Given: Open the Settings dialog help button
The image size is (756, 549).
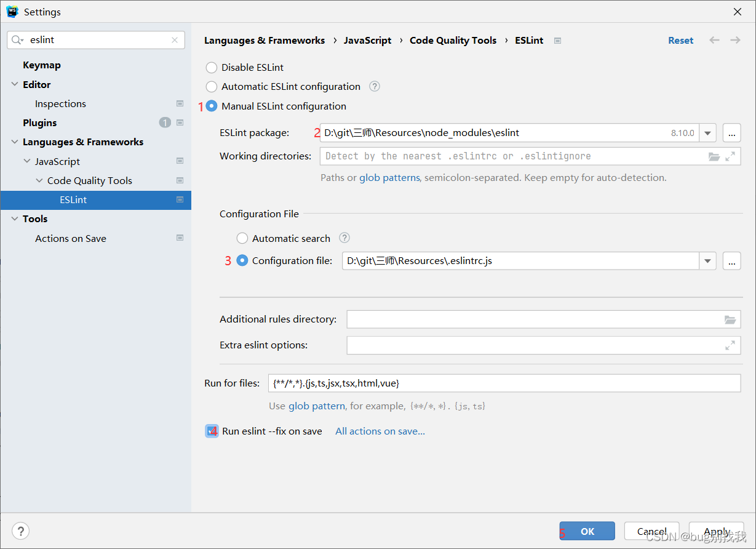Looking at the screenshot, I should pos(21,531).
